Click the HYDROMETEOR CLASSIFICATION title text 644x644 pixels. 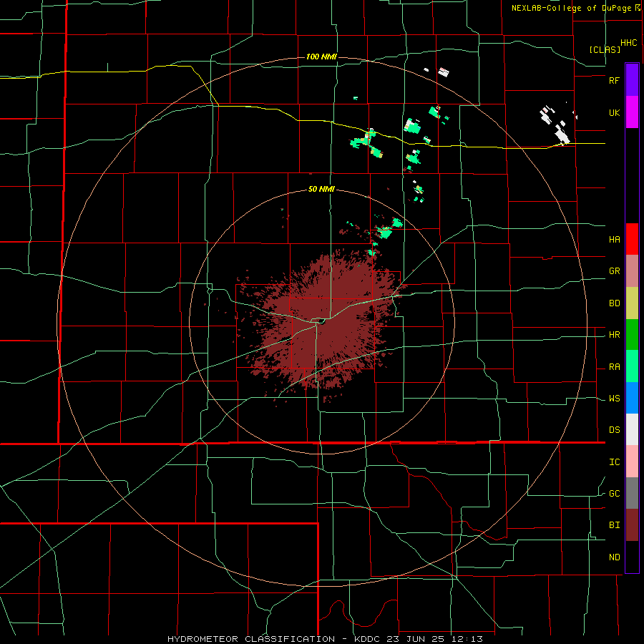251,639
